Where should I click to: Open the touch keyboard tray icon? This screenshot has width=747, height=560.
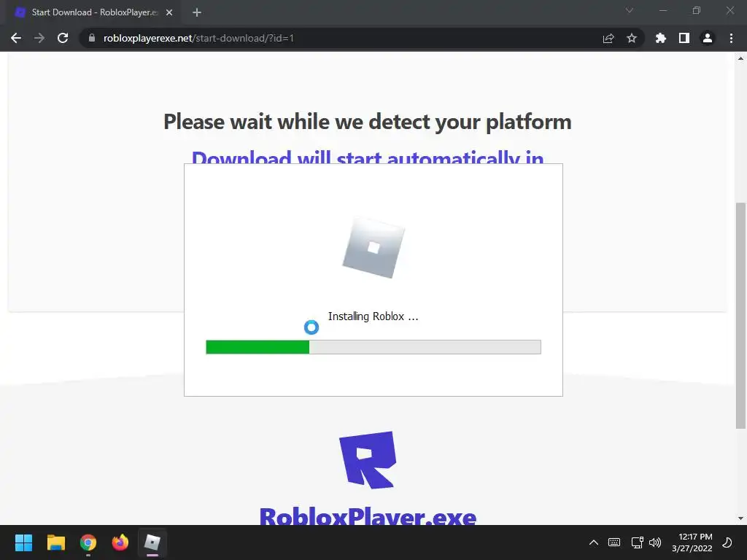click(x=614, y=542)
